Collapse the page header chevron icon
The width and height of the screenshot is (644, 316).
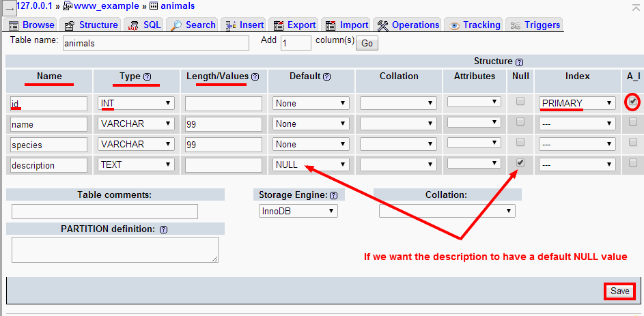pos(635,7)
